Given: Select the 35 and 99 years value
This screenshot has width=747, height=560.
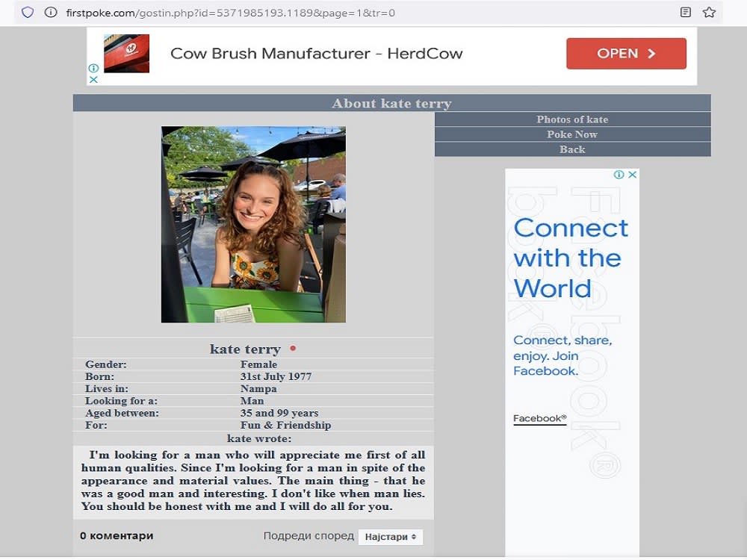Looking at the screenshot, I should pos(279,414).
